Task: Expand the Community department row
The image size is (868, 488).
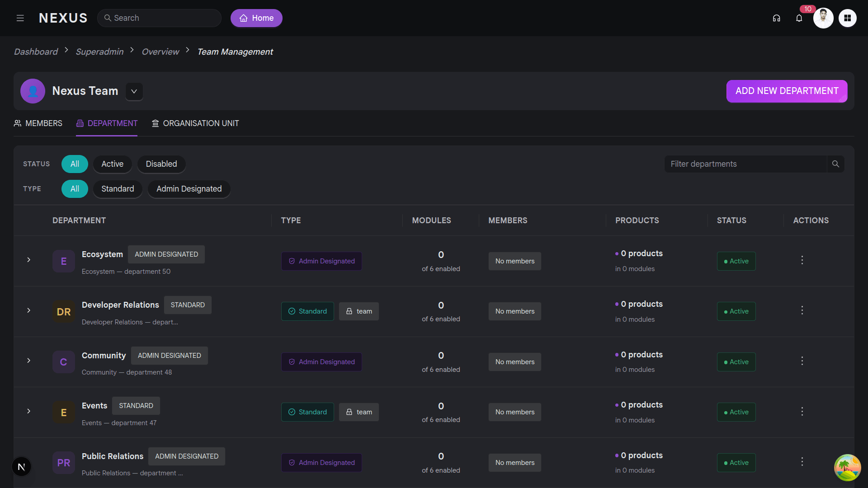Action: 28,361
